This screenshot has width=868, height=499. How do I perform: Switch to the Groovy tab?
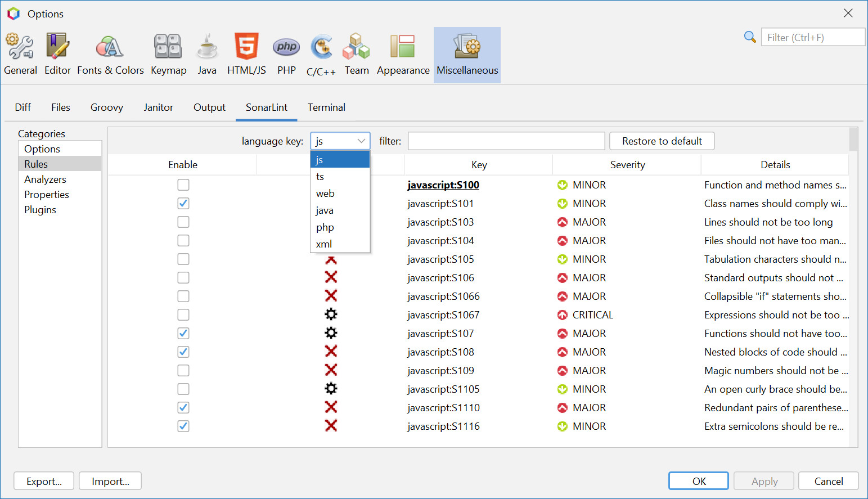pos(107,107)
